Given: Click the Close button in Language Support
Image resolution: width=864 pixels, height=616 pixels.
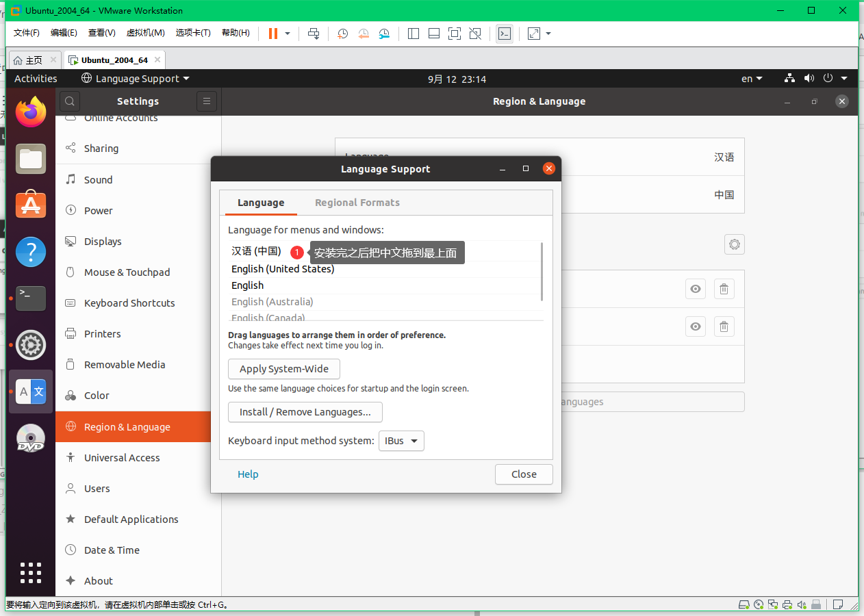Looking at the screenshot, I should pyautogui.click(x=524, y=474).
